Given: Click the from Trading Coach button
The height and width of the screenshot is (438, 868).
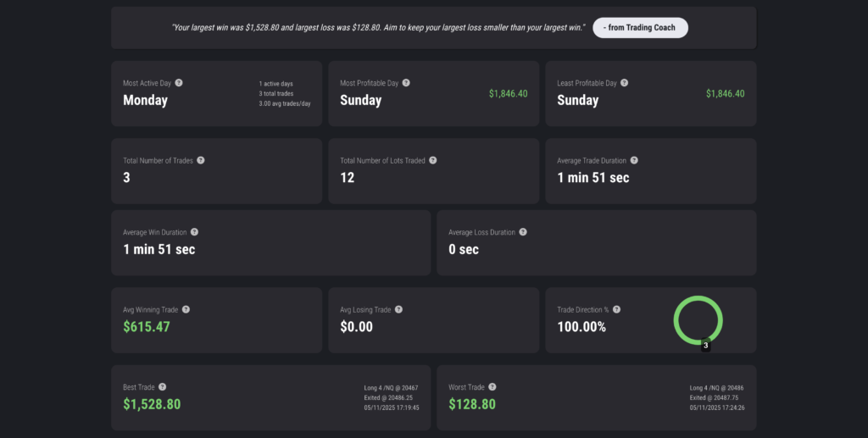Looking at the screenshot, I should (641, 28).
